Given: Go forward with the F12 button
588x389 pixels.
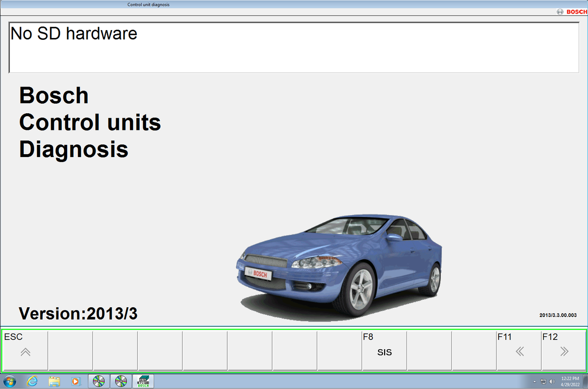Looking at the screenshot, I should (x=564, y=351).
